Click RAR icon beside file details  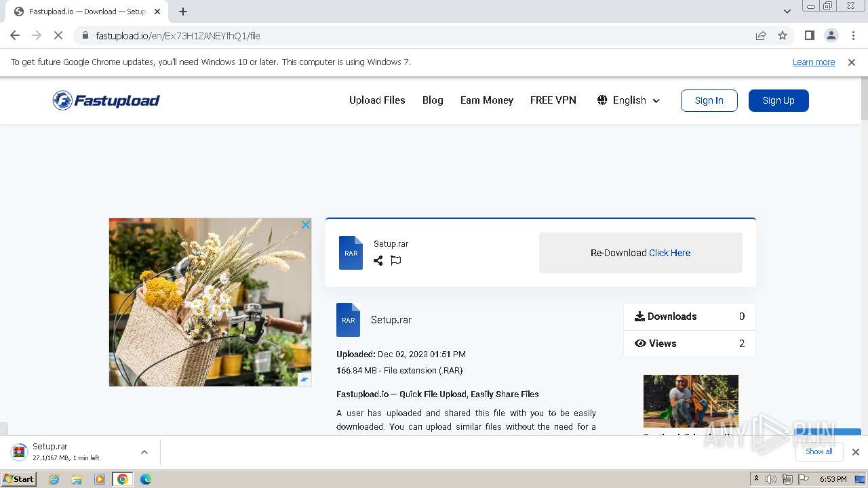point(348,320)
